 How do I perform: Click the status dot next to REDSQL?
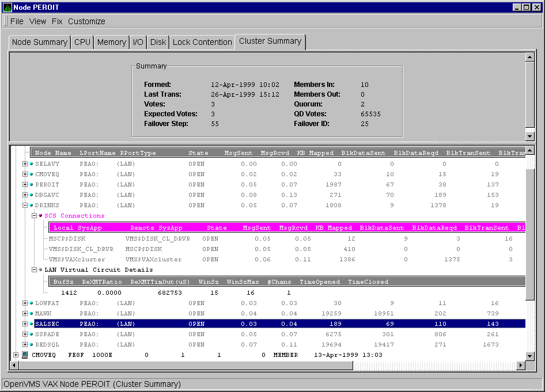coord(32,345)
